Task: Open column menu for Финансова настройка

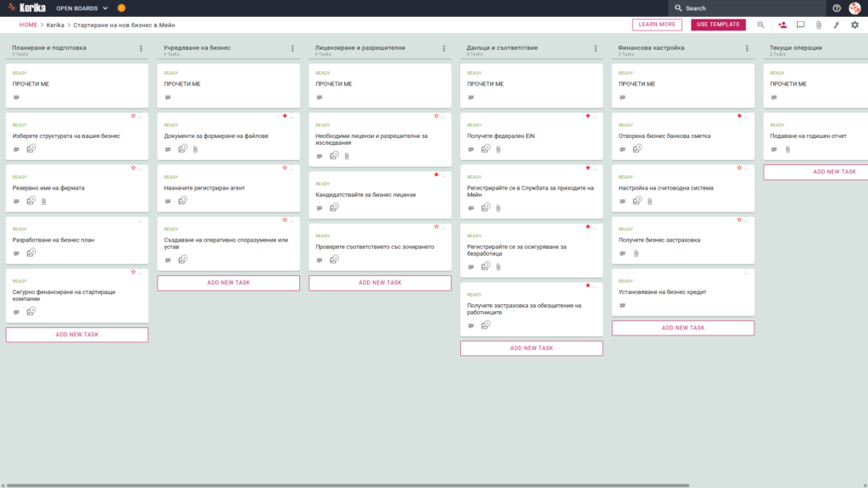Action: click(x=748, y=48)
